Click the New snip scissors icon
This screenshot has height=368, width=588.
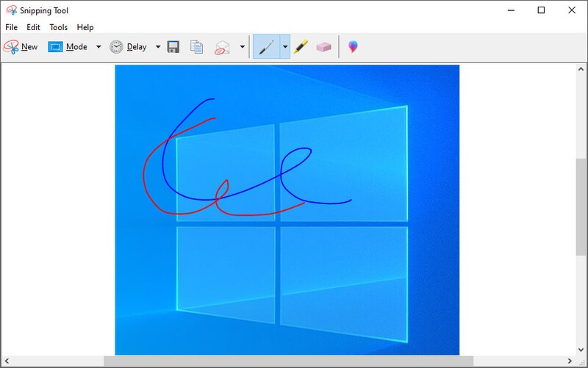click(11, 47)
